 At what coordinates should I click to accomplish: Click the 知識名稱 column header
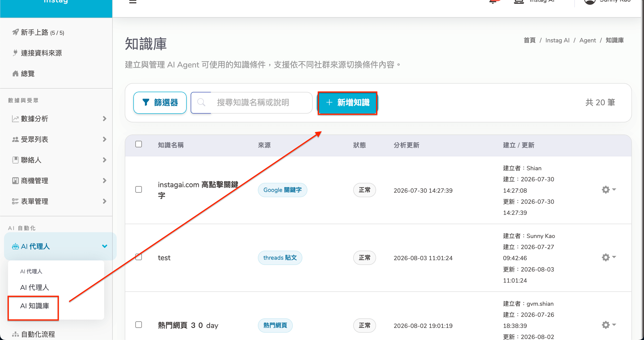171,145
